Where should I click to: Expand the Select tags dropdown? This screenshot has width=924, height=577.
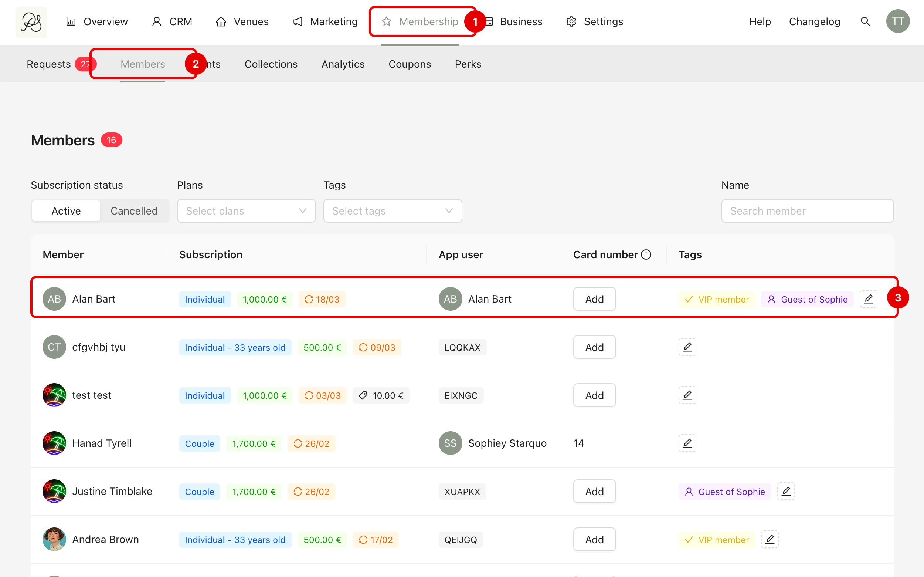(393, 211)
